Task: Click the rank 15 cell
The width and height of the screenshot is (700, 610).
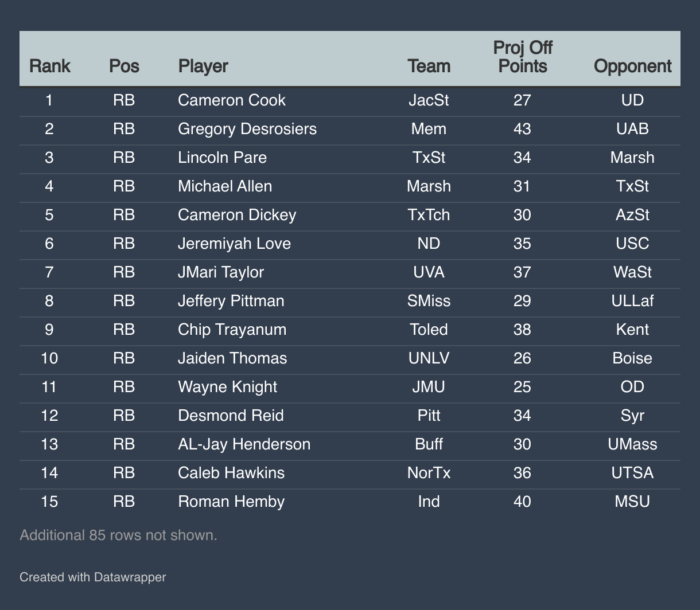Action: (49, 502)
